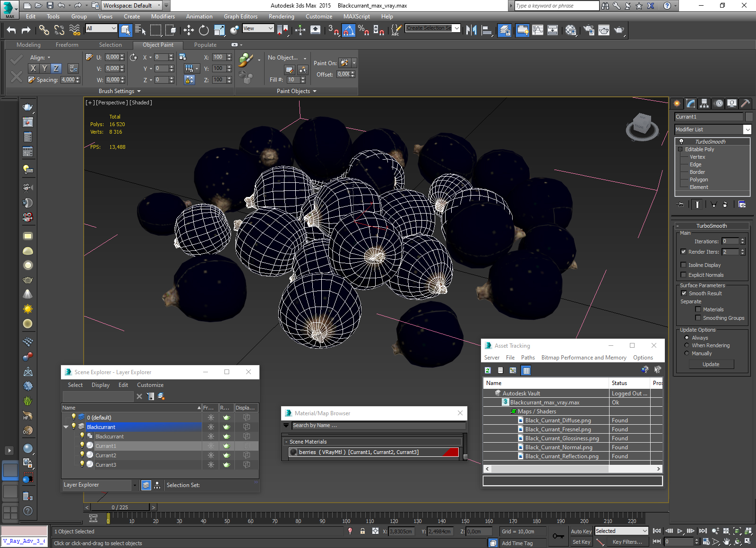756x548 pixels.
Task: Click the berries material color swatch
Action: [451, 452]
